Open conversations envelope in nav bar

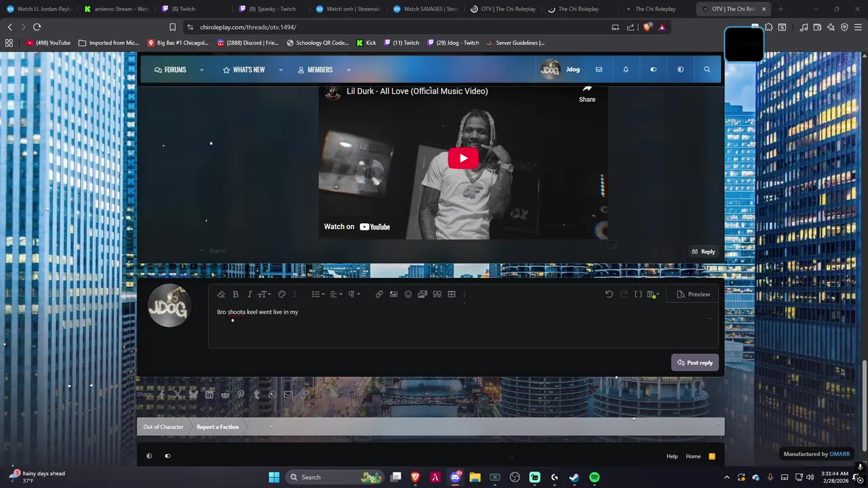599,69
